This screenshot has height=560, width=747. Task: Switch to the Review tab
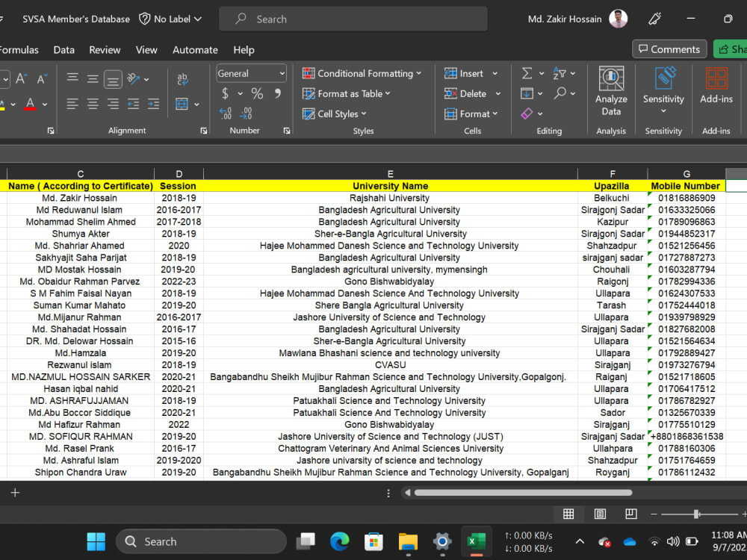tap(105, 50)
